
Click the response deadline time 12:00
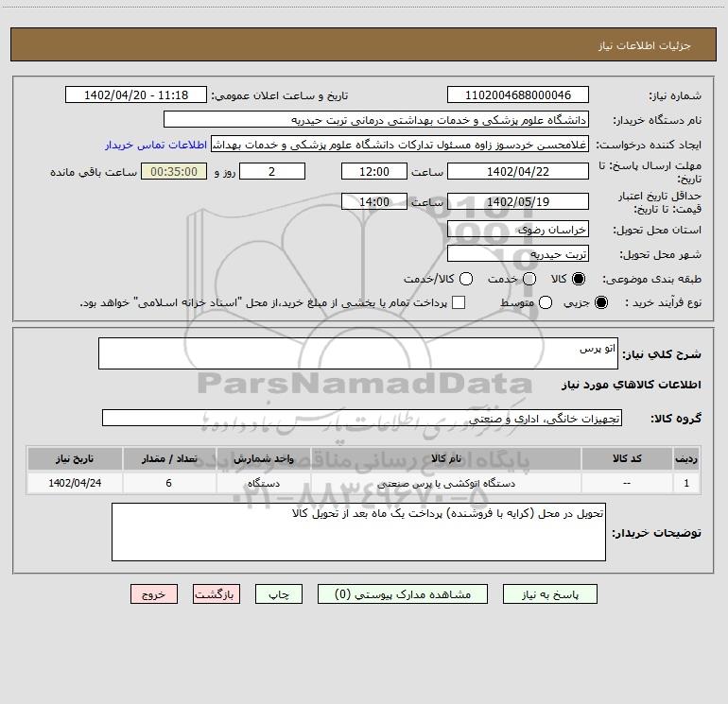tap(374, 171)
